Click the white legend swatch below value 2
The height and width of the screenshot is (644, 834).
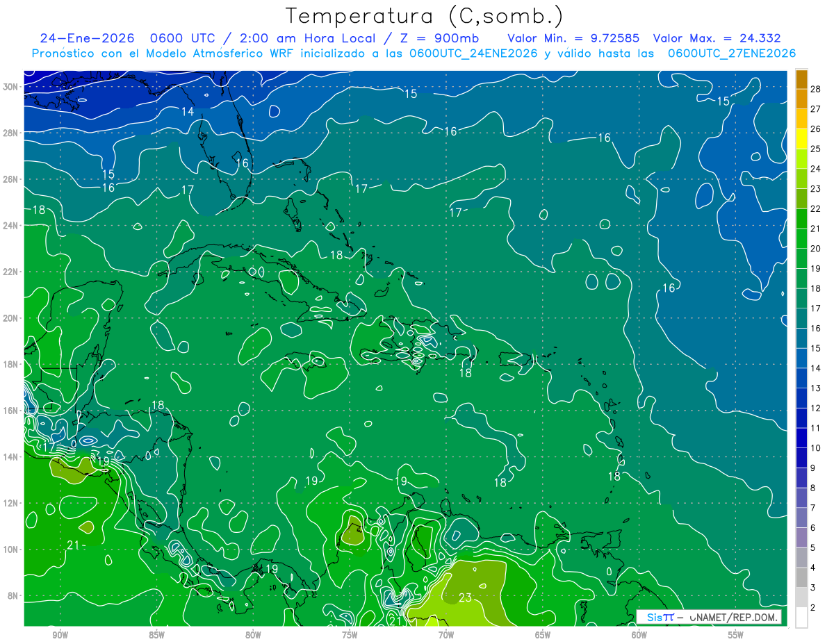tap(801, 617)
